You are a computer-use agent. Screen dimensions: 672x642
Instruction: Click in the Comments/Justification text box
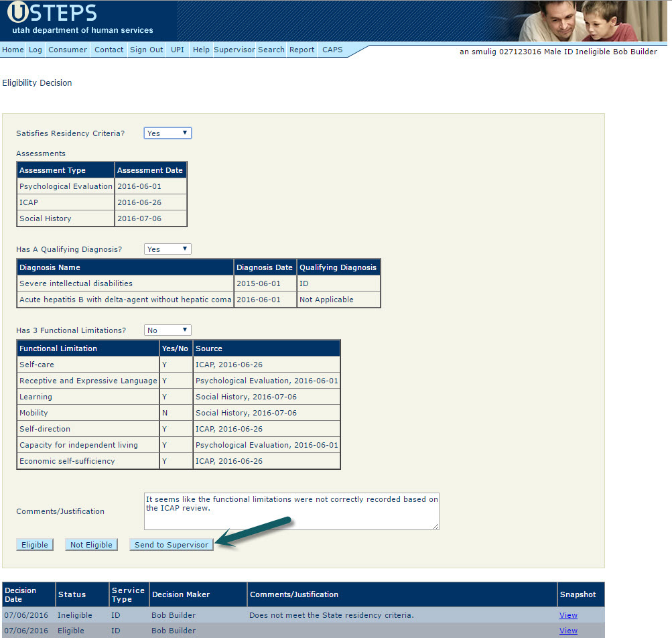pyautogui.click(x=291, y=512)
